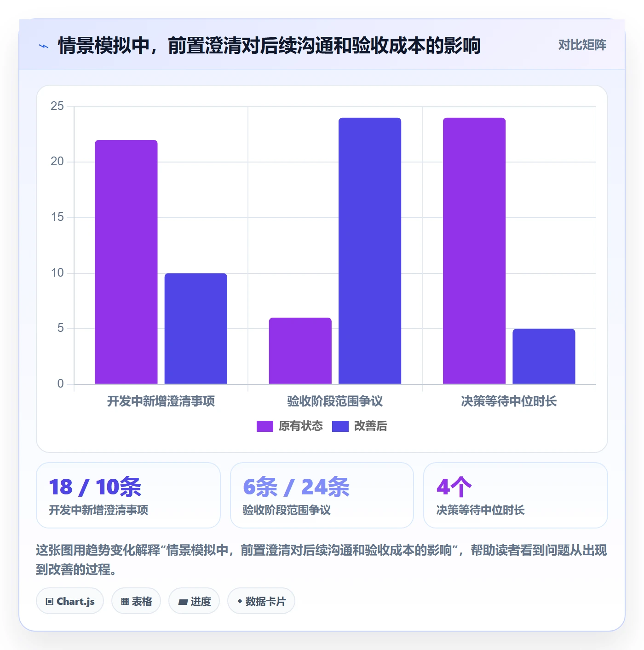This screenshot has width=644, height=650.
Task: Click the purple bar for 开发中新增澄清事项
Action: [126, 262]
